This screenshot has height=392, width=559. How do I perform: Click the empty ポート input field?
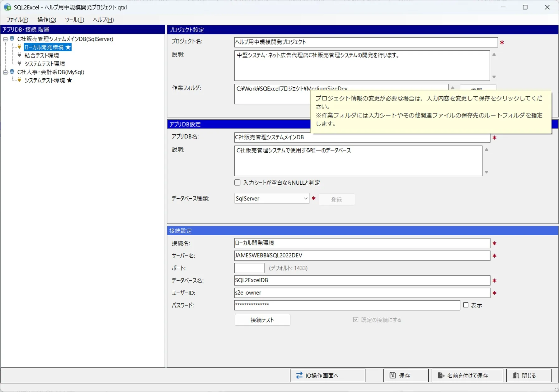point(249,268)
